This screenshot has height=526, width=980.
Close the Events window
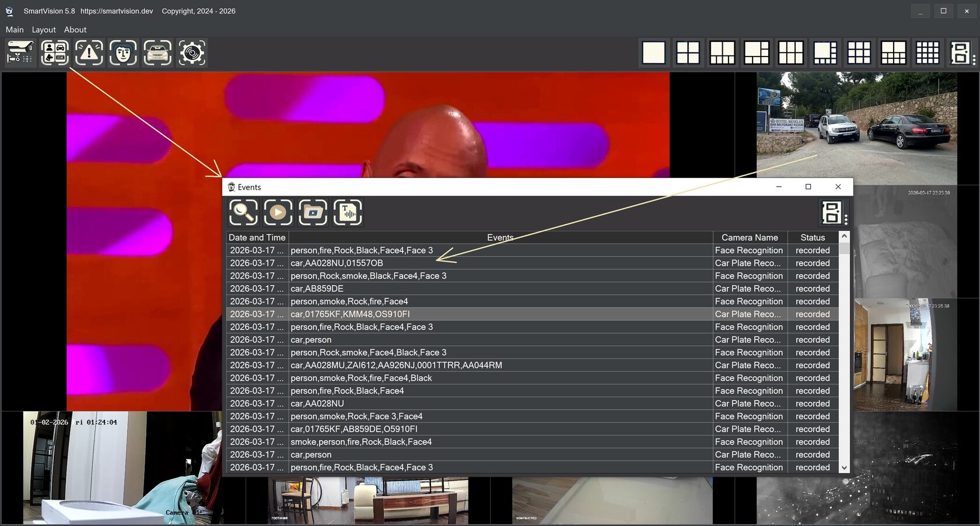[x=838, y=187]
